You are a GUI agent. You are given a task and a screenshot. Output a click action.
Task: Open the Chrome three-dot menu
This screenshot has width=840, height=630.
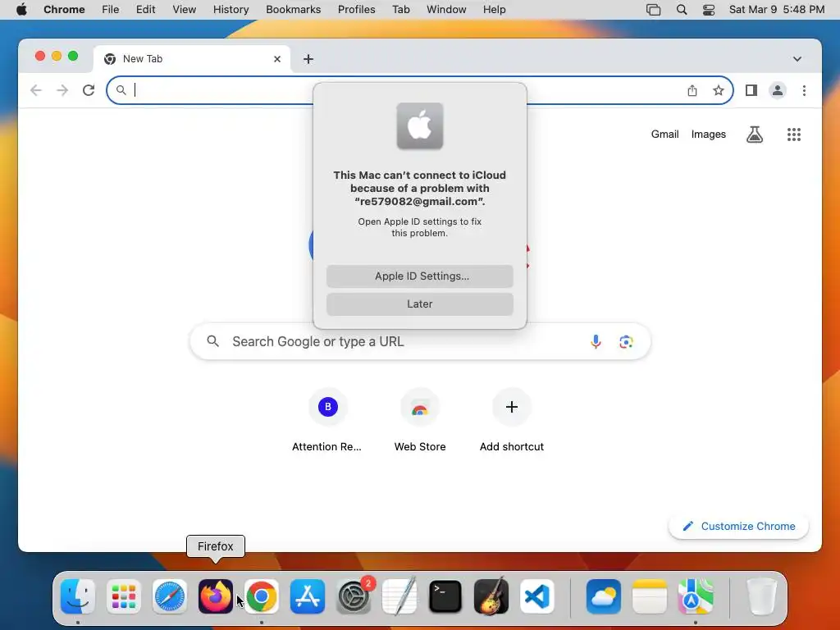804,90
